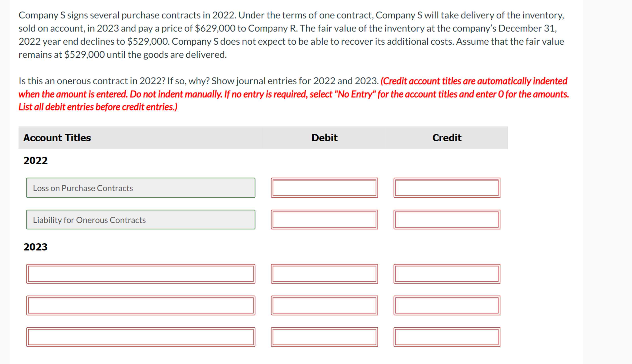The height and width of the screenshot is (364, 632).
Task: Click the Debit field beside Loss on Purchase Contracts
Action: 324,188
